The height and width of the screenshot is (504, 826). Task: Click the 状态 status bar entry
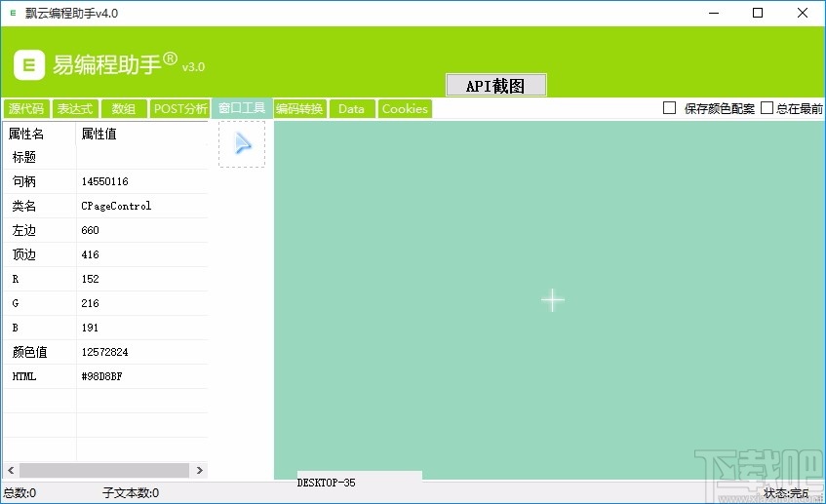[786, 493]
